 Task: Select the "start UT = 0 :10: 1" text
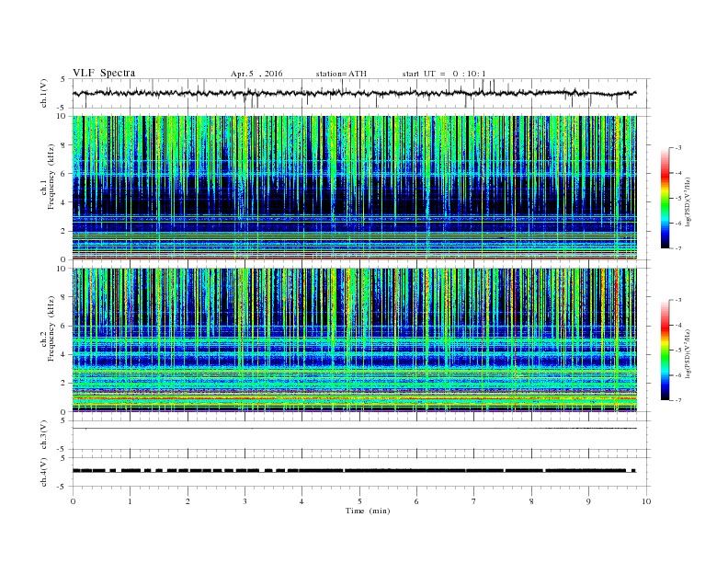point(444,74)
